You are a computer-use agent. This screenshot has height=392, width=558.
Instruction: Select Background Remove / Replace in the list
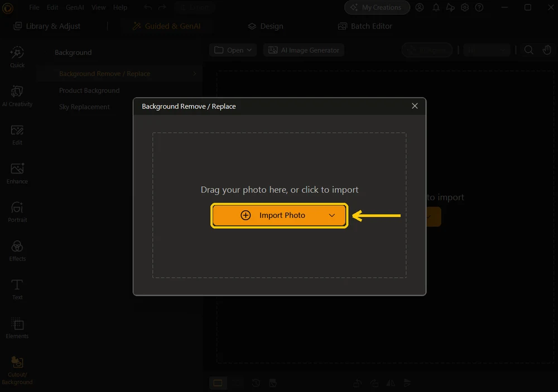119,74
